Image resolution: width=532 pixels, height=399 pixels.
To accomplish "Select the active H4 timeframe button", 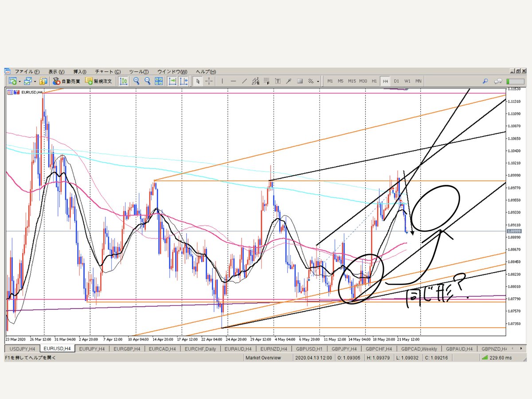I will point(385,81).
